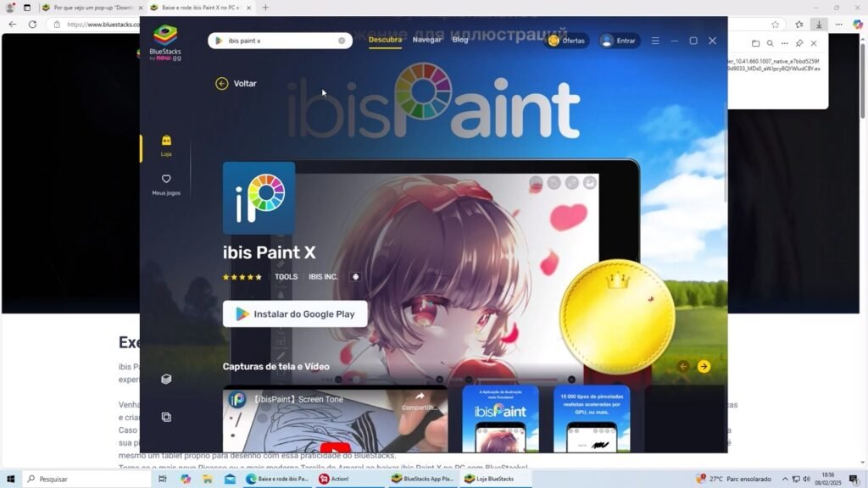Switch to BlueStacks App Player taskbar window
This screenshot has height=488, width=868.
[x=422, y=479]
